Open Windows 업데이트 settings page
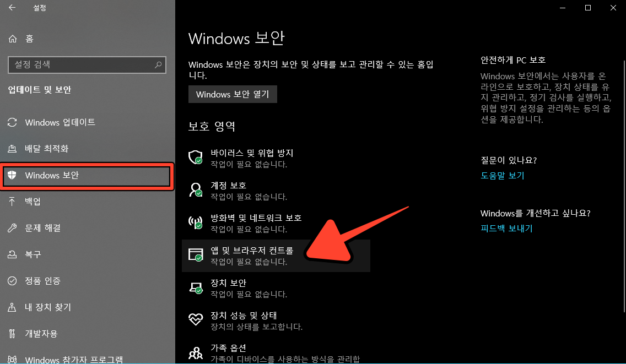 pos(88,122)
